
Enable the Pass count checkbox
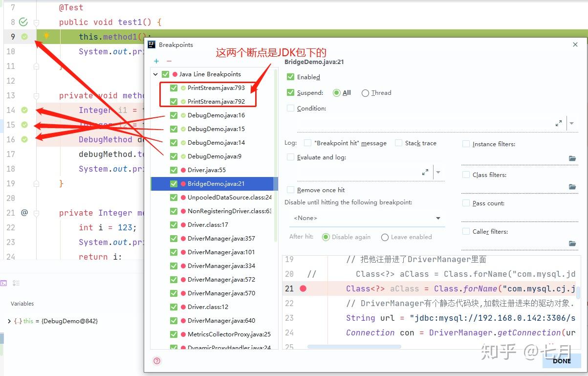coord(466,203)
